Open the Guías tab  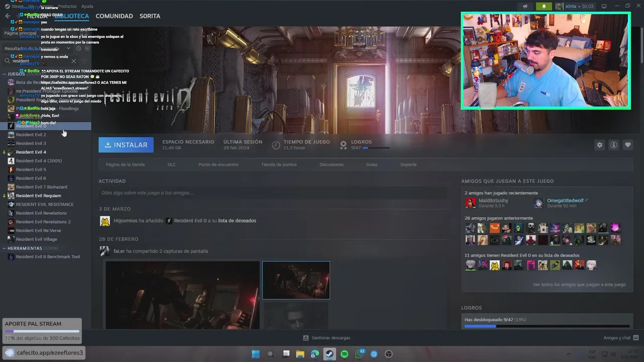tap(372, 164)
